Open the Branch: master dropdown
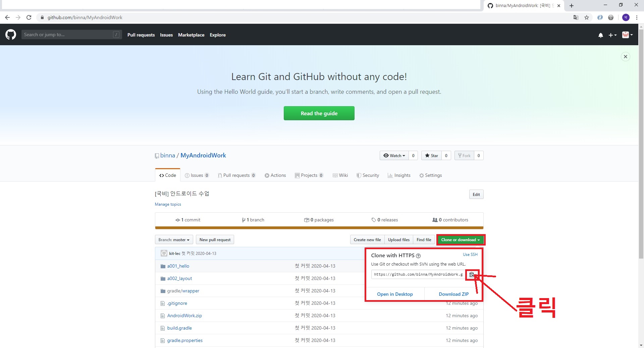 [x=174, y=240]
